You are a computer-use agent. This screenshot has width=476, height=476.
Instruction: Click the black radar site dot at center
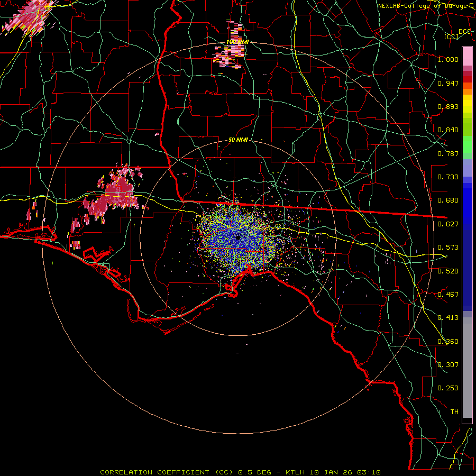pyautogui.click(x=238, y=237)
